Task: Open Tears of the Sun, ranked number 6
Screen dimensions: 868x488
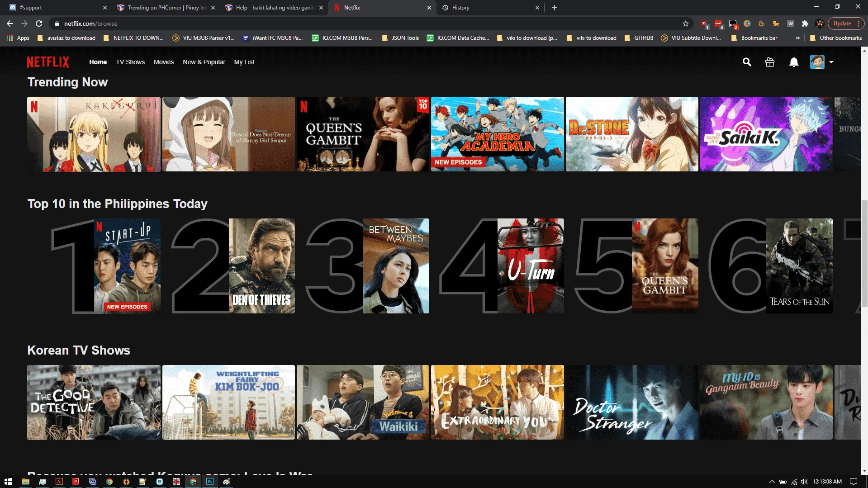Action: click(x=799, y=266)
